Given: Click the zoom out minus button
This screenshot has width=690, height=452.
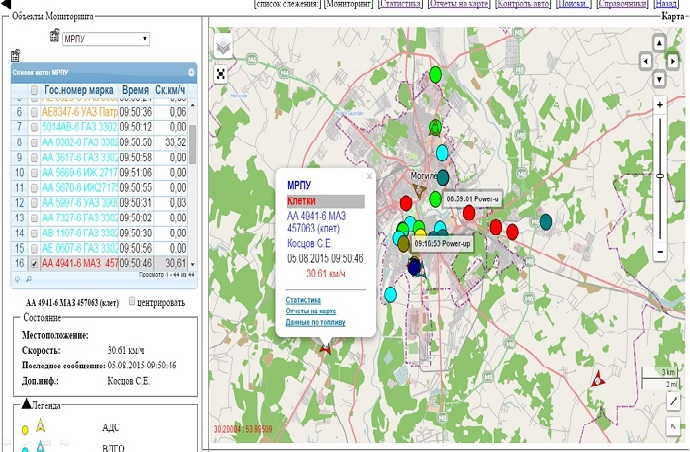Looking at the screenshot, I should pos(659,252).
